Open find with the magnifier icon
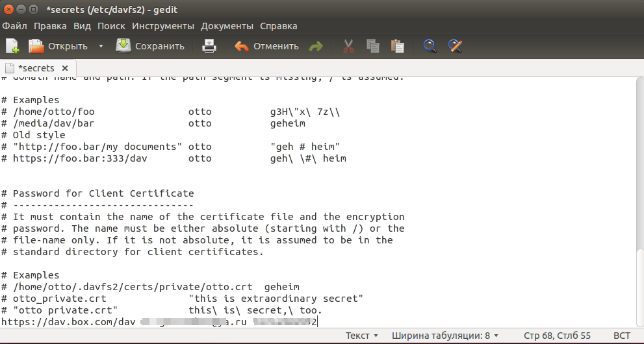 click(430, 46)
